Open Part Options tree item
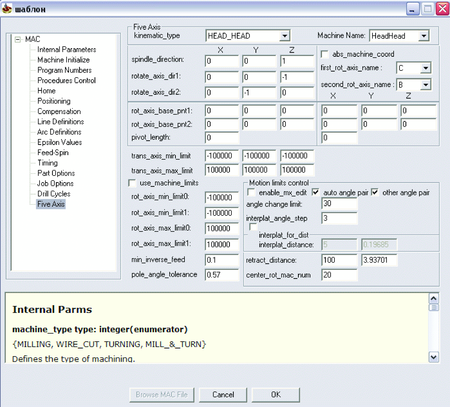 56,173
